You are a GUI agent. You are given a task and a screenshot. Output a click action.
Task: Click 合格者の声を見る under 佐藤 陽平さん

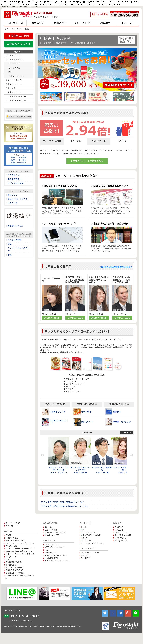pos(122,318)
